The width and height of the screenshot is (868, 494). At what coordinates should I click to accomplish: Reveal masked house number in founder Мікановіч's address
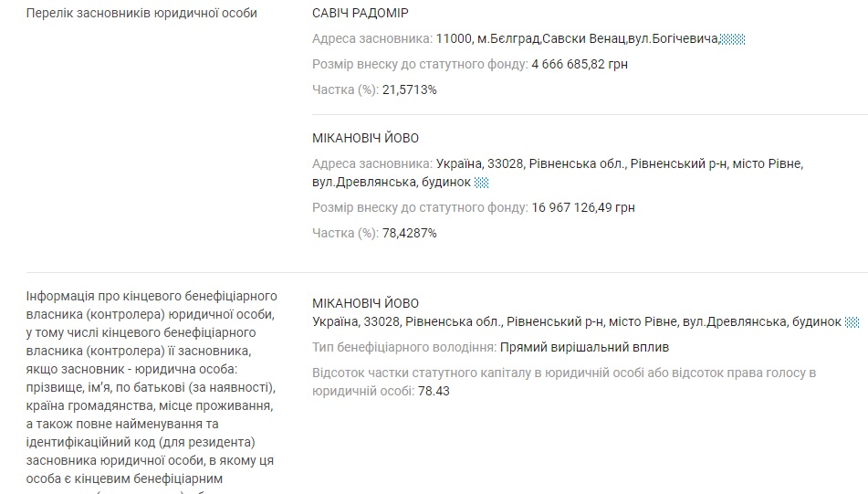pos(482,183)
